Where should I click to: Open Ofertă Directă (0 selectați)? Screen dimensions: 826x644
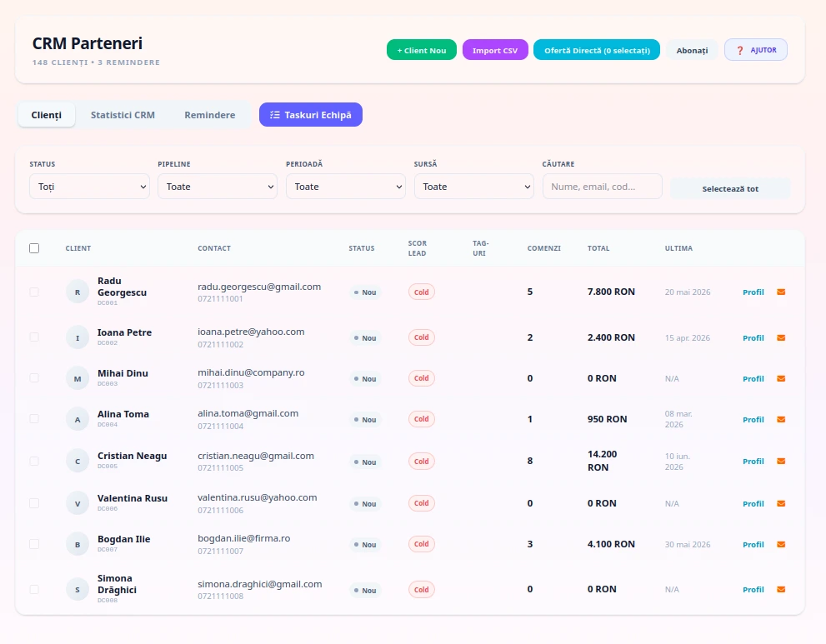click(597, 50)
